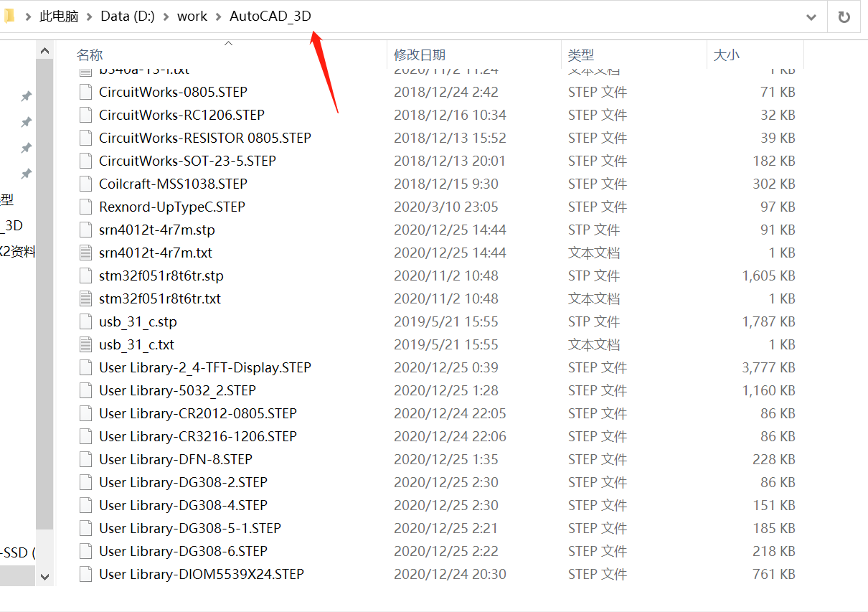Click the navigation pane scroll up arrow

[44, 52]
